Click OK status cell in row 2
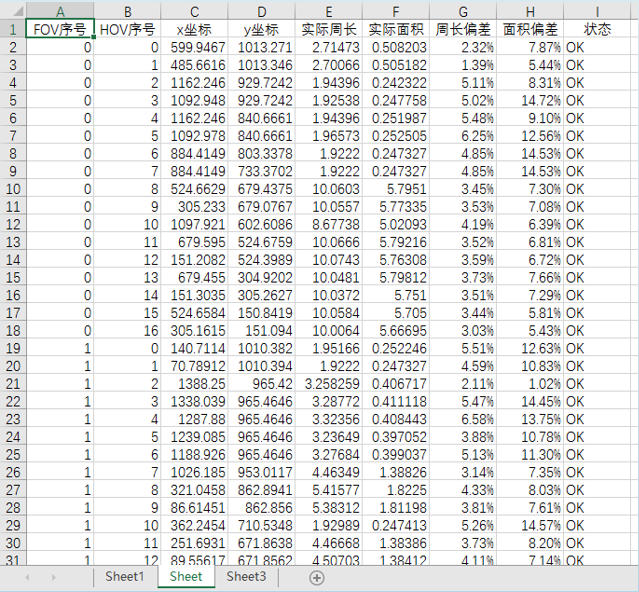Image resolution: width=639 pixels, height=592 pixels. tap(597, 47)
